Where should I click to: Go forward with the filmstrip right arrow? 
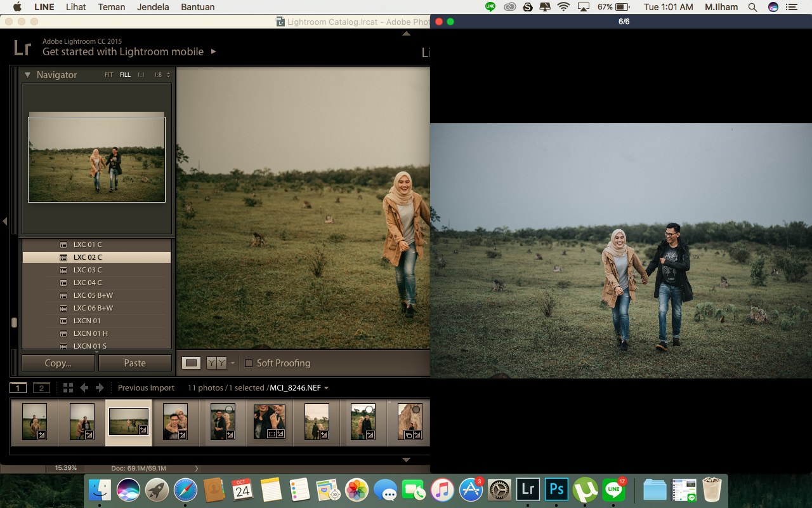pos(100,387)
